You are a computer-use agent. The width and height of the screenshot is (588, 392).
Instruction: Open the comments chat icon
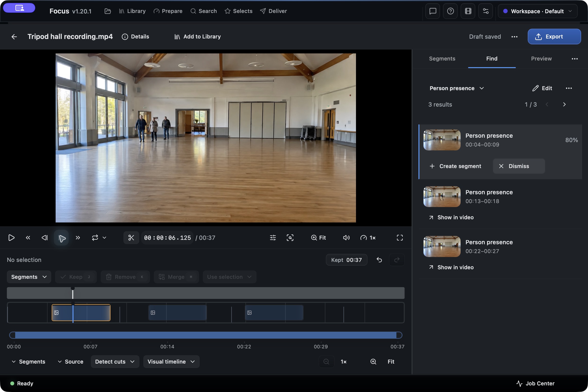pos(433,11)
